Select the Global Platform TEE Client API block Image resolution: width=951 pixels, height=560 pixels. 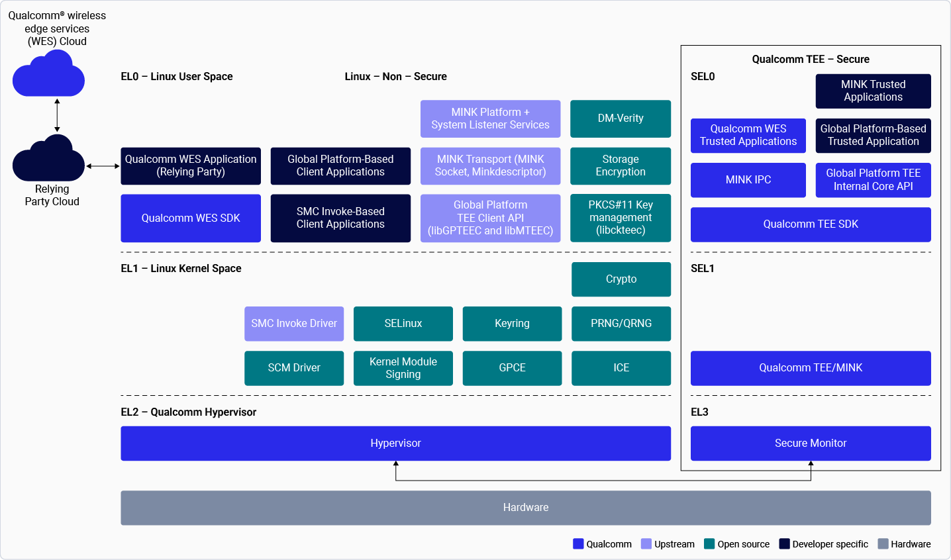tap(491, 218)
